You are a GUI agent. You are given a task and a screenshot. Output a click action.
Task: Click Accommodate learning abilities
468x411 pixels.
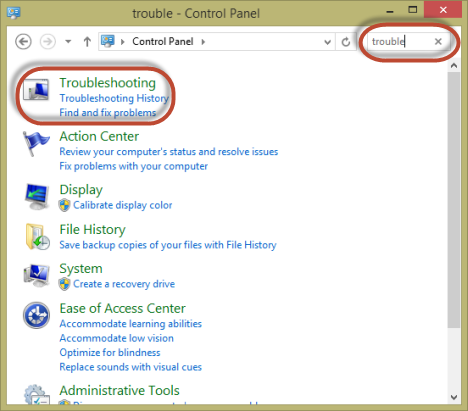(x=131, y=324)
